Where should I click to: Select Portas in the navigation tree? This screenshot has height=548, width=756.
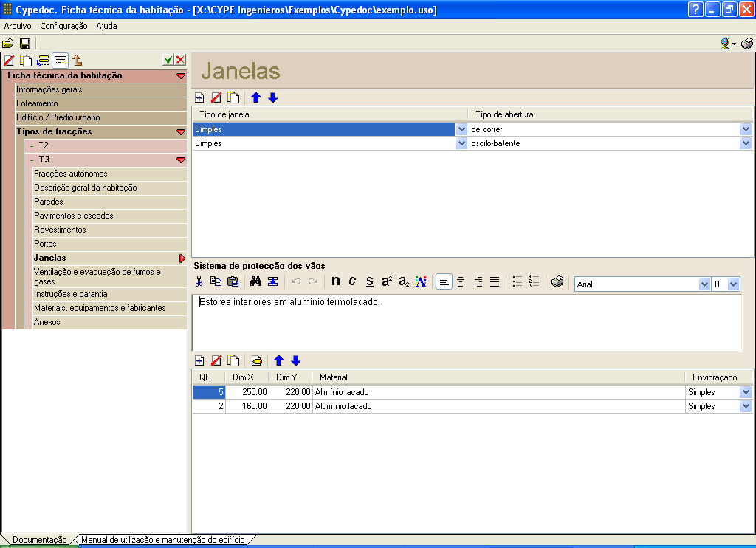pyautogui.click(x=45, y=244)
